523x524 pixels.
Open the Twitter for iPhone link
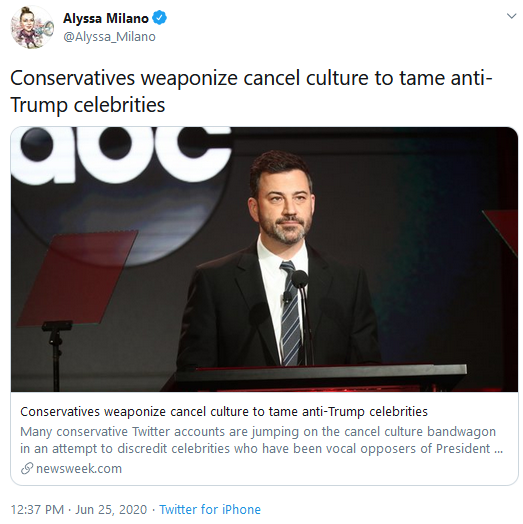210,510
